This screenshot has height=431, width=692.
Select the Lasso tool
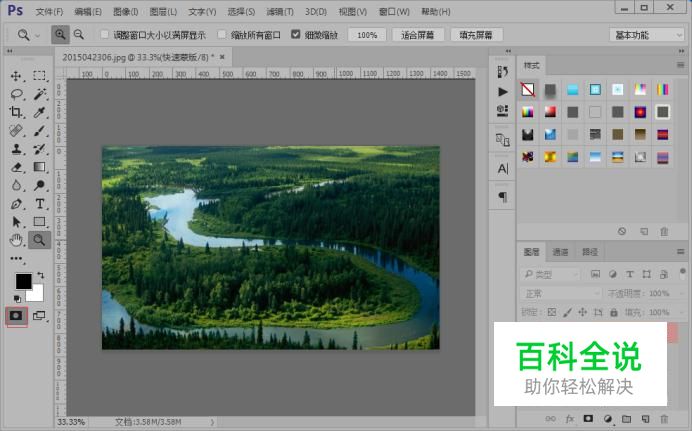(16, 94)
